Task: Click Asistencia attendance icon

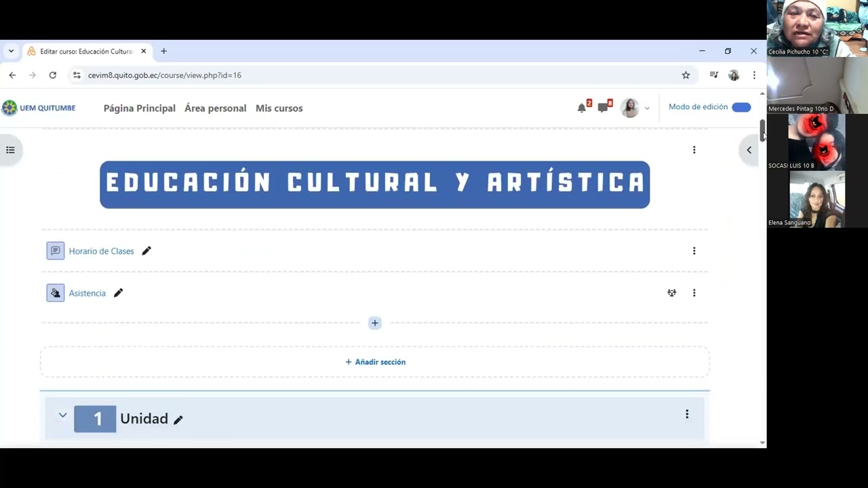Action: pos(56,293)
